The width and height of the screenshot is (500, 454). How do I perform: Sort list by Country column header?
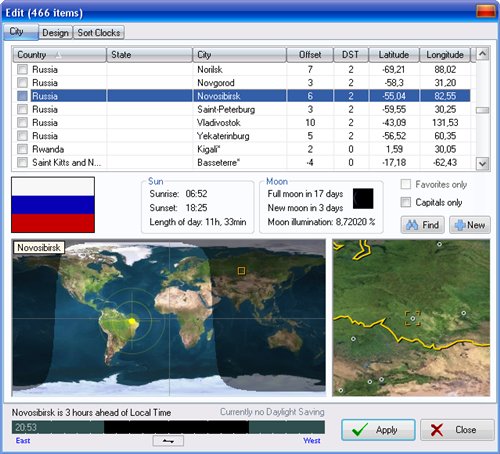[x=59, y=55]
